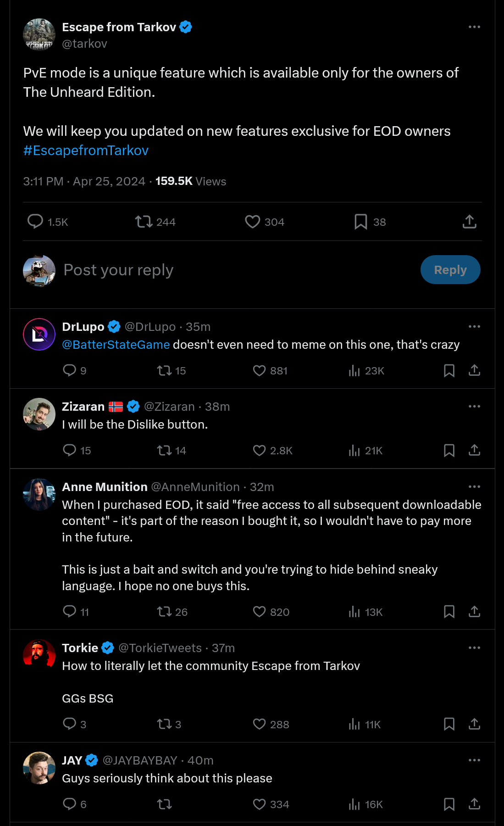Click the Post your reply field
The height and width of the screenshot is (826, 504).
229,270
